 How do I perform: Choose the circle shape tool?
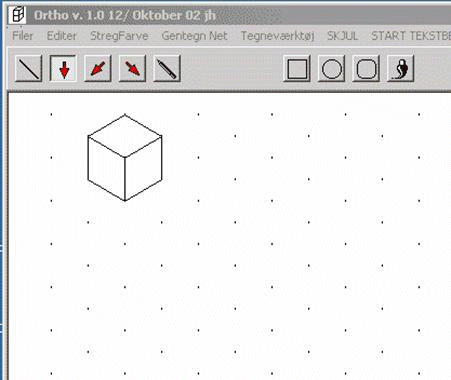tap(332, 69)
